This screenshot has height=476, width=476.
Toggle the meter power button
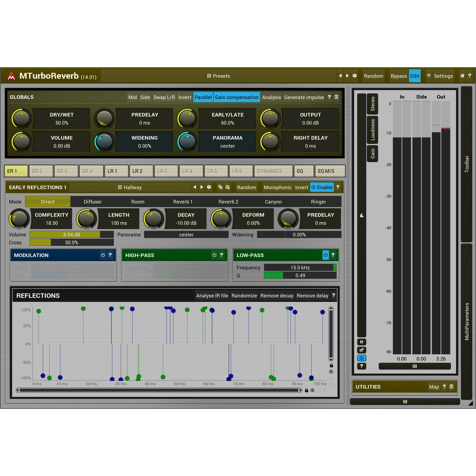click(x=362, y=358)
